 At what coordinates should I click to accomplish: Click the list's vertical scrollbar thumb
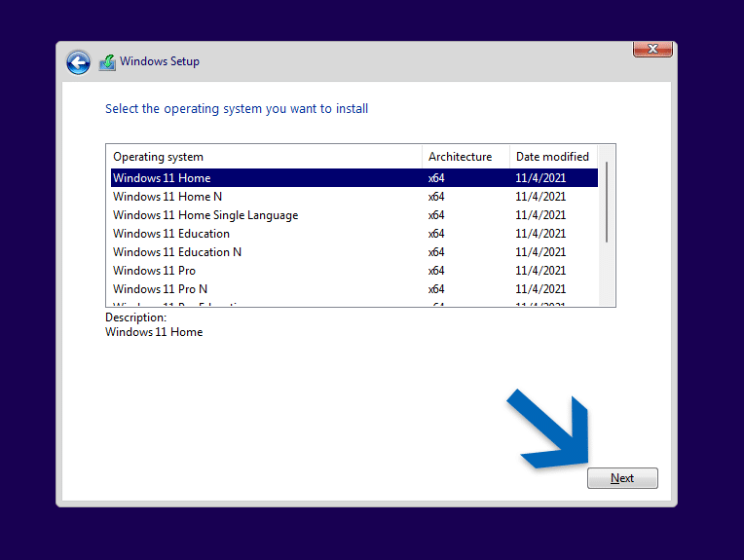coord(607,203)
